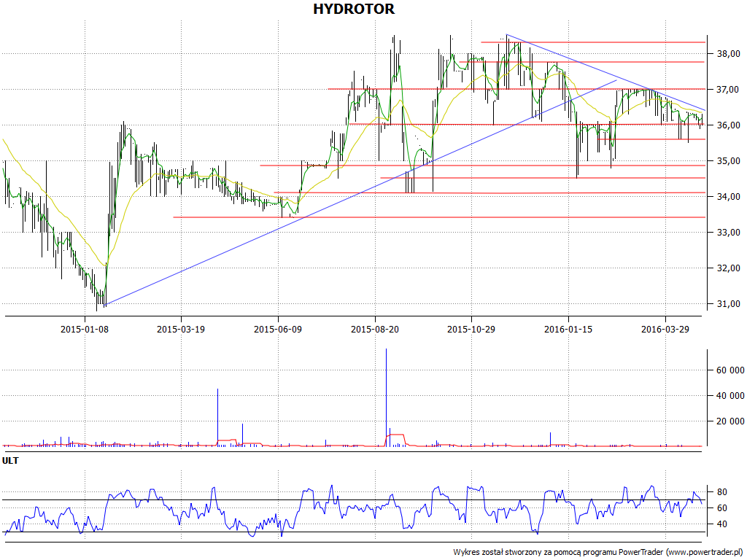Image resolution: width=747 pixels, height=560 pixels.
Task: Click the 2016-01-15 date label
Action: coord(568,329)
